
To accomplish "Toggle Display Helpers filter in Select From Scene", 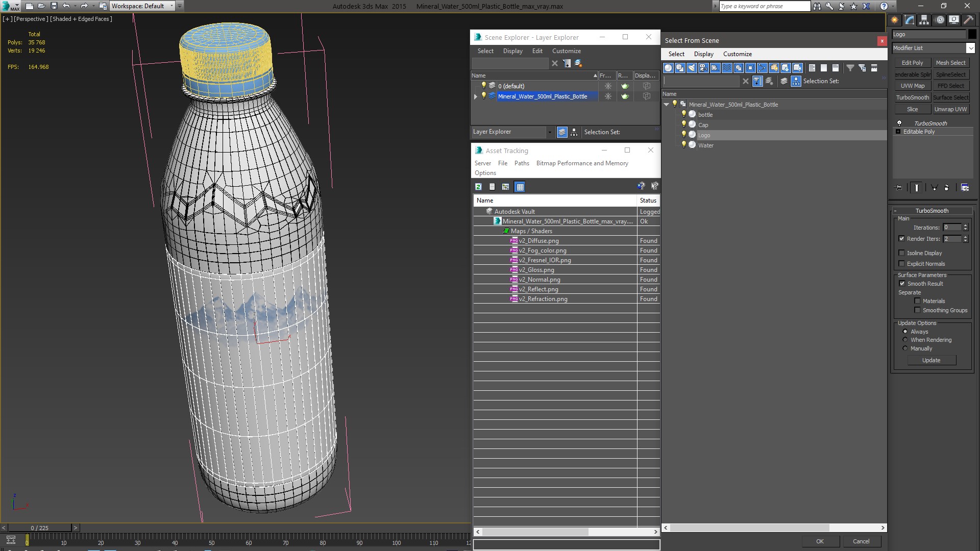I will pyautogui.click(x=715, y=68).
